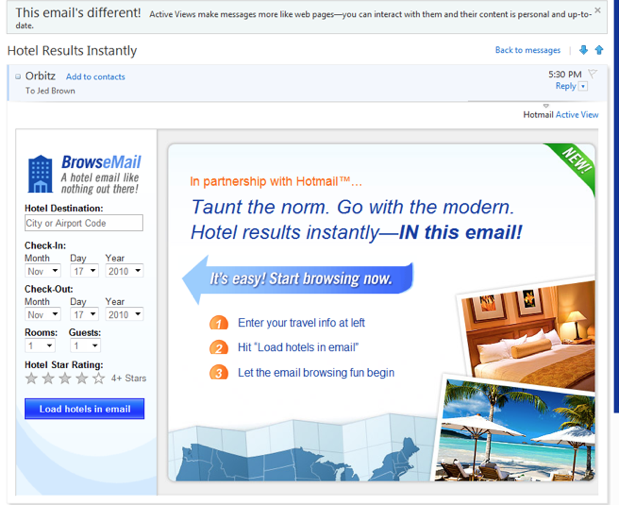Image resolution: width=619 pixels, height=505 pixels.
Task: Click the 5:30 PM timestamp
Action: 565,74
